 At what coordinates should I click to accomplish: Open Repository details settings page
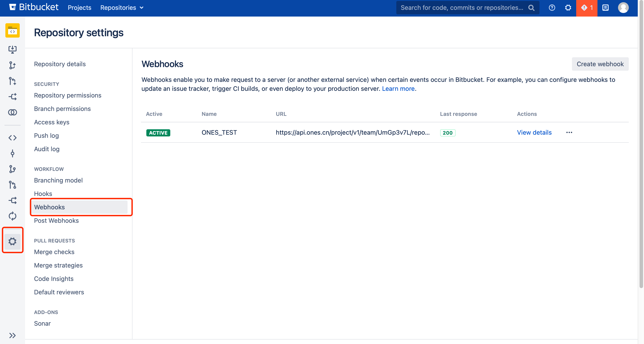coord(60,64)
